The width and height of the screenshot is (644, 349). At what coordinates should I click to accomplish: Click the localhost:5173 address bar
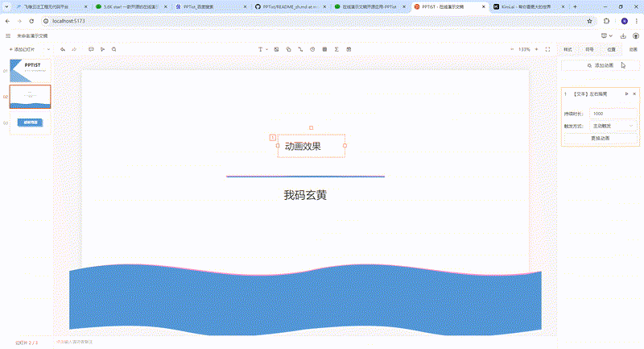pyautogui.click(x=316, y=21)
